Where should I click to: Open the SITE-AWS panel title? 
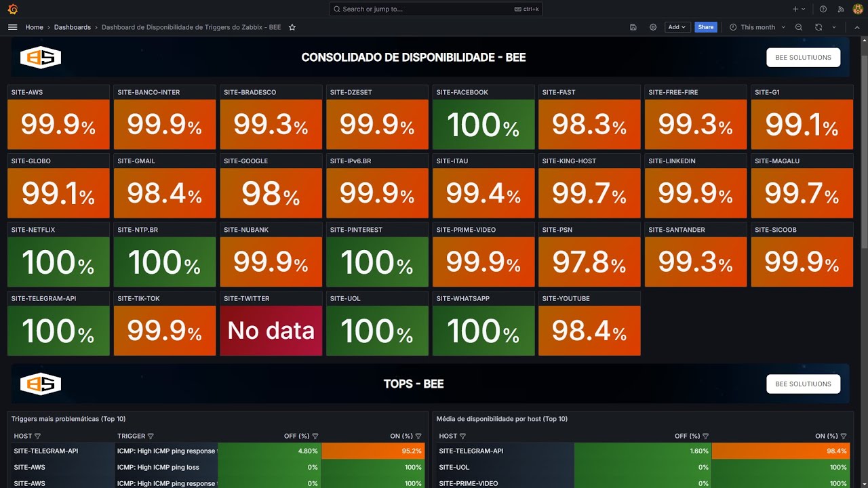(27, 92)
